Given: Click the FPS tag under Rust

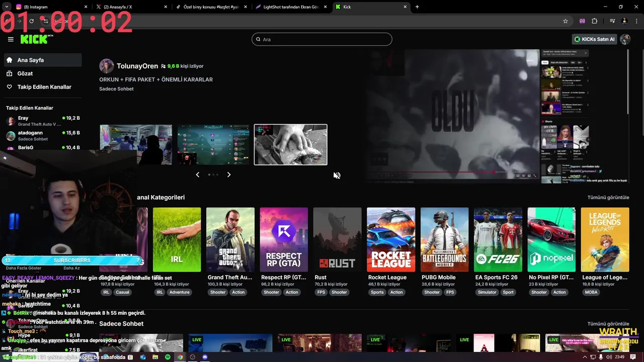Looking at the screenshot, I should 320,292.
